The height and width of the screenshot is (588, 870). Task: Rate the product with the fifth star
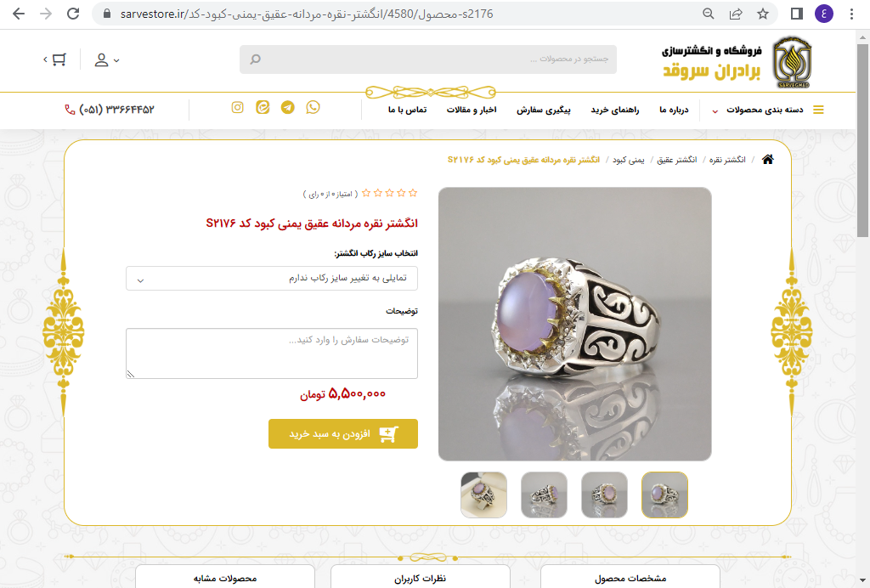click(366, 193)
